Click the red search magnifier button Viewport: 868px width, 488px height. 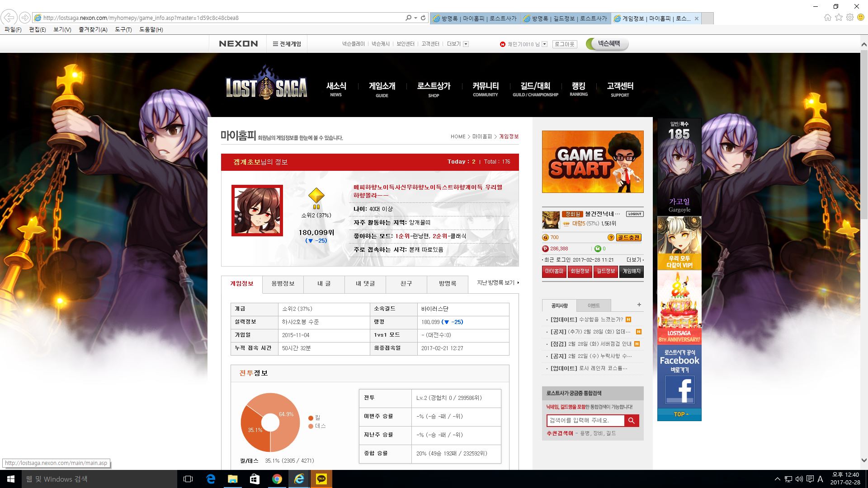click(x=632, y=421)
